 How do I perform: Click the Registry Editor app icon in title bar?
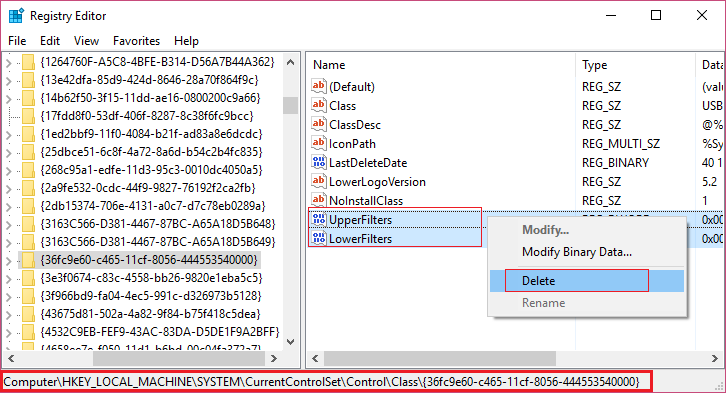pos(16,15)
